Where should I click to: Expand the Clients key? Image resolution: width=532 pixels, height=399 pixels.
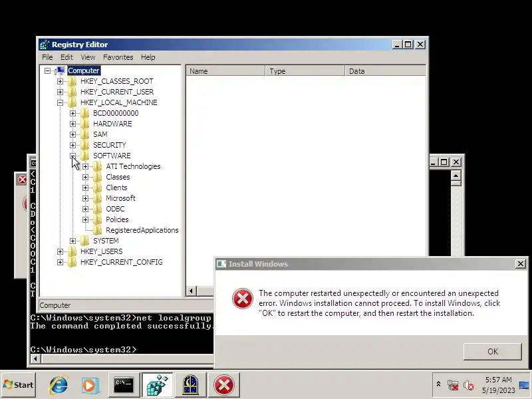86,188
